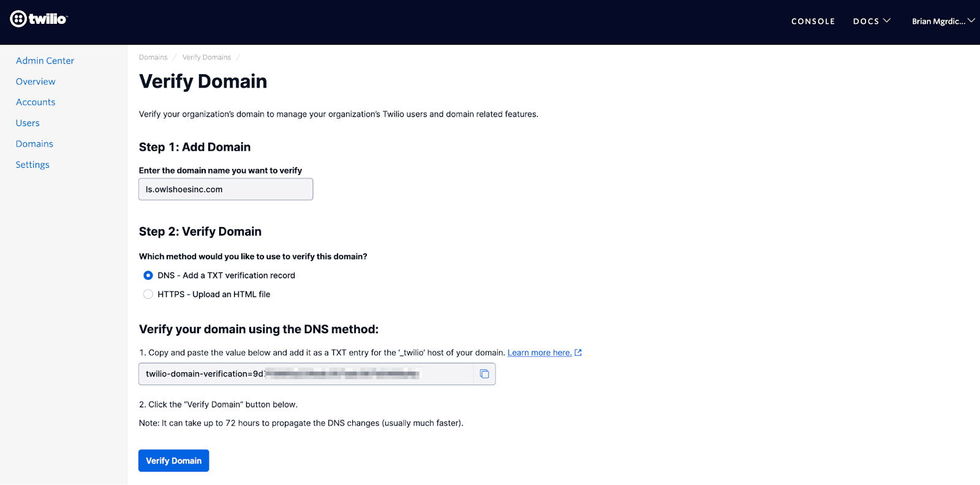The height and width of the screenshot is (485, 980).
Task: Select Domains in the sidebar
Action: coord(34,144)
